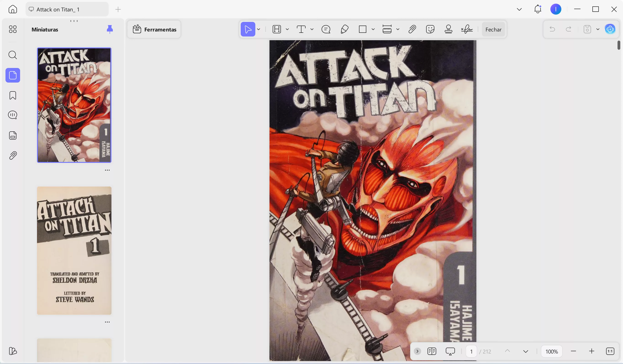Select the text tool in the toolbar
This screenshot has width=623, height=364.
pos(301,29)
